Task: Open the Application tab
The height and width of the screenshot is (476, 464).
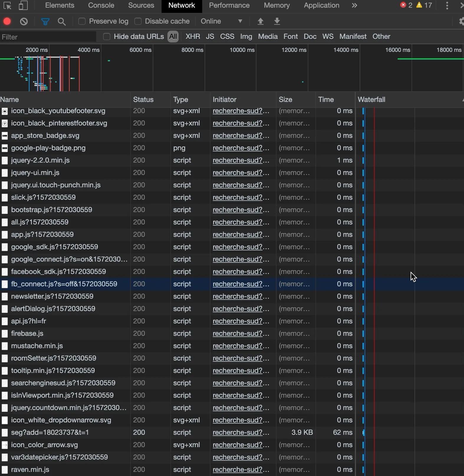Action: (x=322, y=5)
